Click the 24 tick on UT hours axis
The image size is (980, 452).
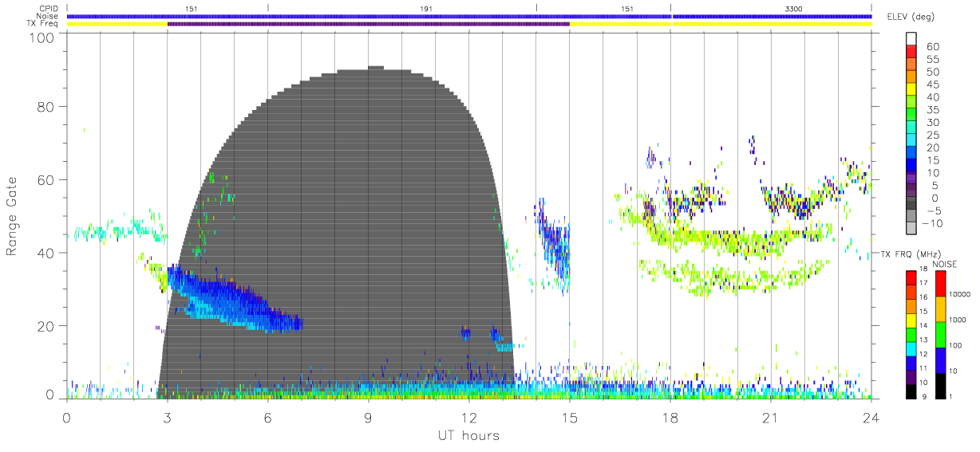tap(871, 418)
